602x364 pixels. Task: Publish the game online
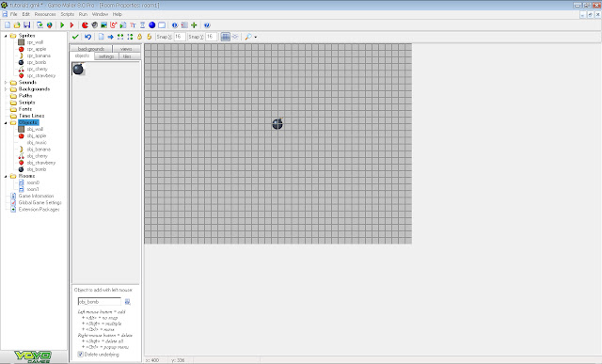pyautogui.click(x=50, y=25)
